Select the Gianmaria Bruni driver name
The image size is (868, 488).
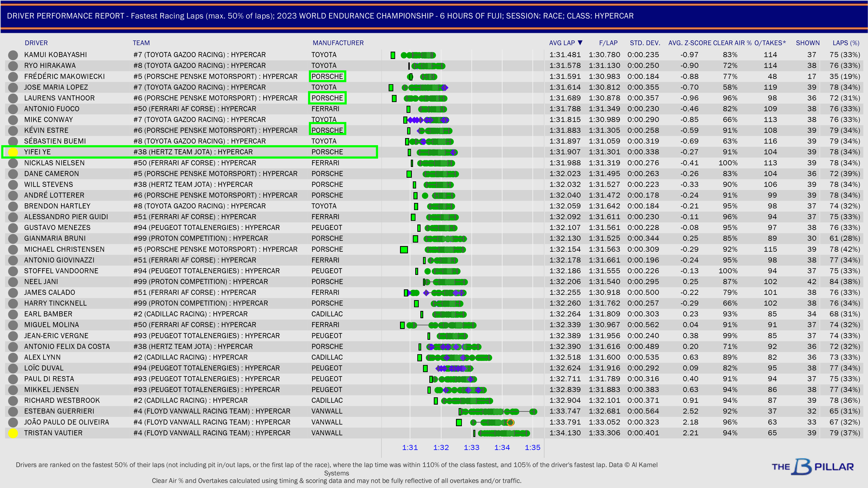tap(55, 239)
